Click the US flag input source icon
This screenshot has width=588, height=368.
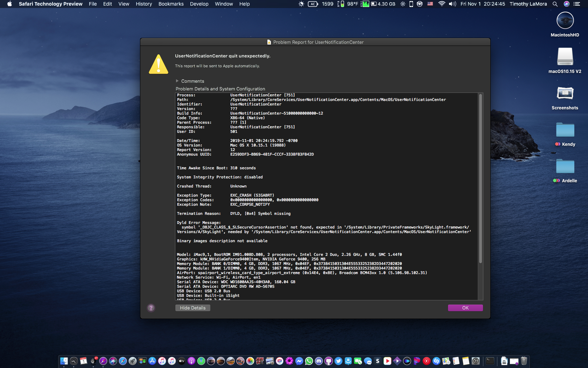tap(430, 4)
